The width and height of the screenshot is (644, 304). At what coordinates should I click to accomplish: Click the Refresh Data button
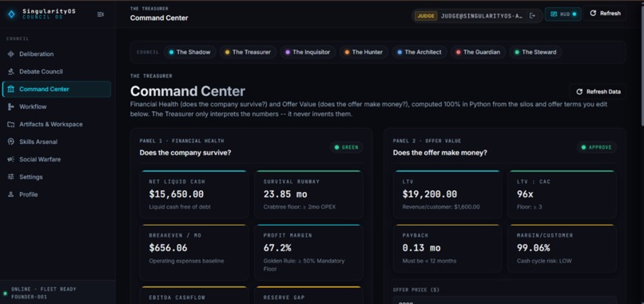pos(598,92)
